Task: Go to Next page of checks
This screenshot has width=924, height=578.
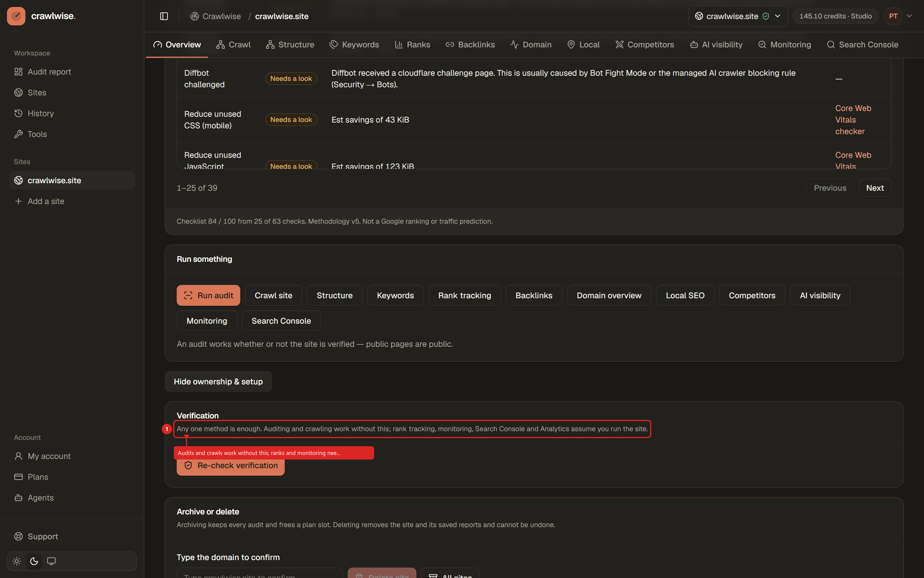Action: pyautogui.click(x=875, y=188)
